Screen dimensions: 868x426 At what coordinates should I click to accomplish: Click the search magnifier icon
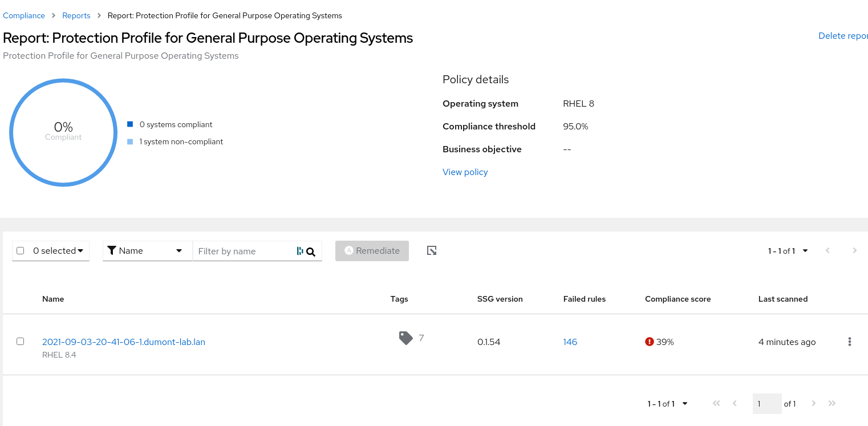tap(311, 251)
